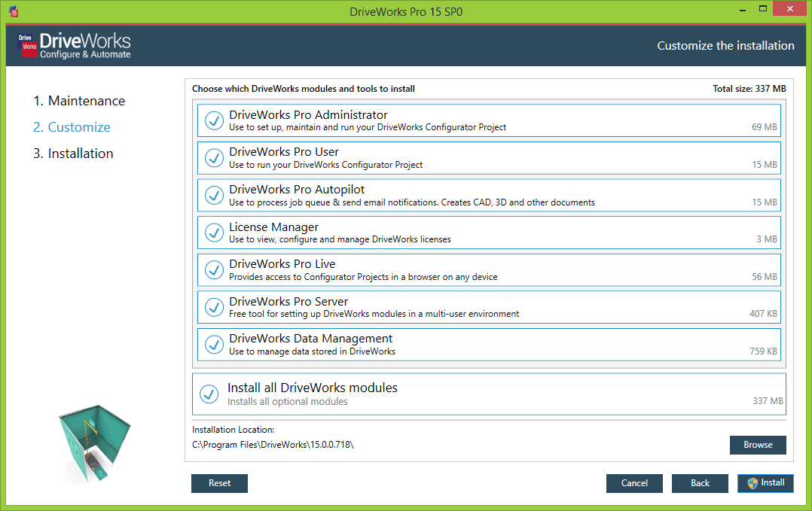Click the 'Customize the installation' header text
812x511 pixels.
(725, 45)
